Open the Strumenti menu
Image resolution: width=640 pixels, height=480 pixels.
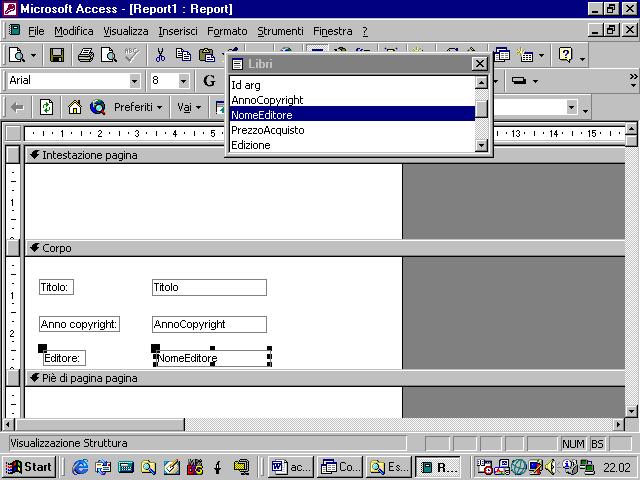tap(280, 31)
